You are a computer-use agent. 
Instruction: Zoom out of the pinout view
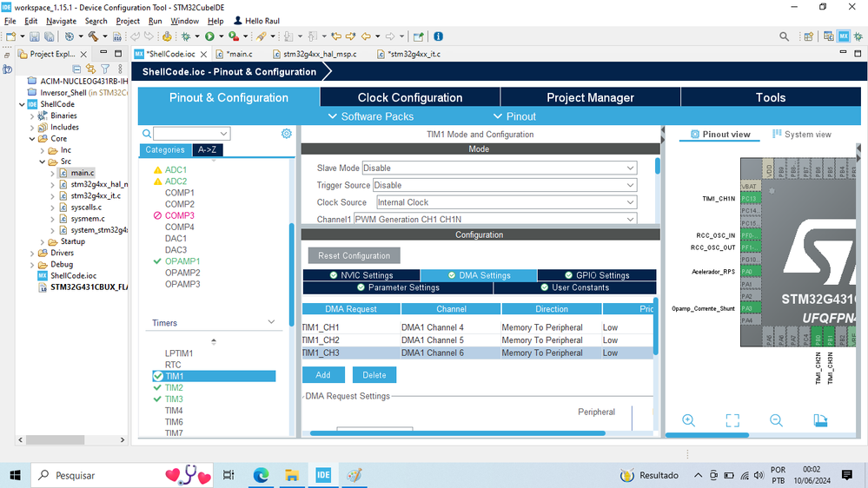click(x=776, y=420)
